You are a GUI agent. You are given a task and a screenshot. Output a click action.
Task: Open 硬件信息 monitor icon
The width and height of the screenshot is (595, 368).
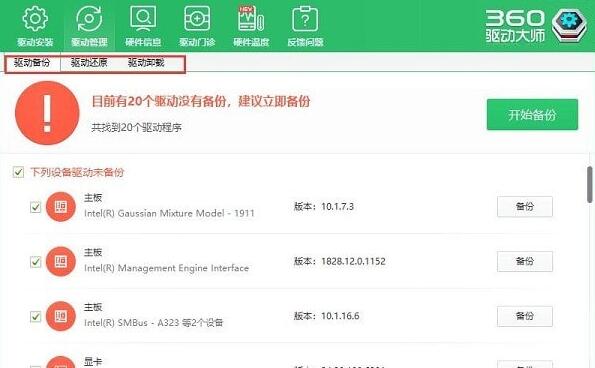pos(143,18)
